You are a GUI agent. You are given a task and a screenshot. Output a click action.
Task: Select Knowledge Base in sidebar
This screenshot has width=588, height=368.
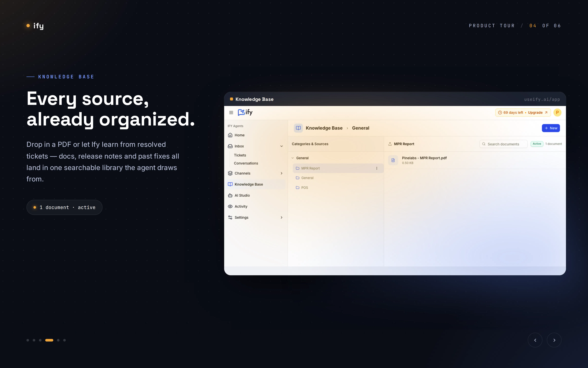pos(256,184)
